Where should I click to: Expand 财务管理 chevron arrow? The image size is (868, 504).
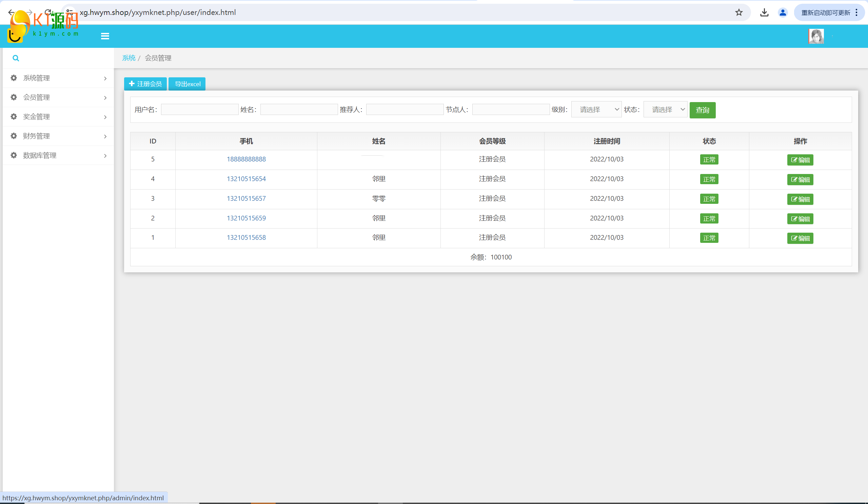coord(105,136)
